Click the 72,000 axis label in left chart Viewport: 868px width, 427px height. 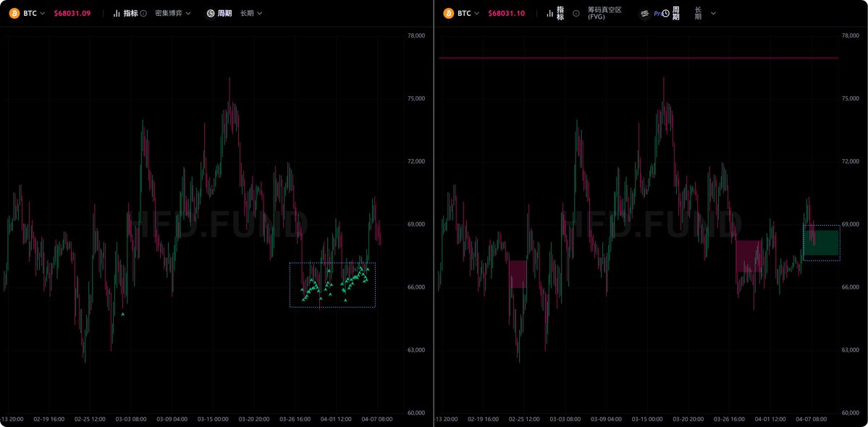pyautogui.click(x=416, y=161)
